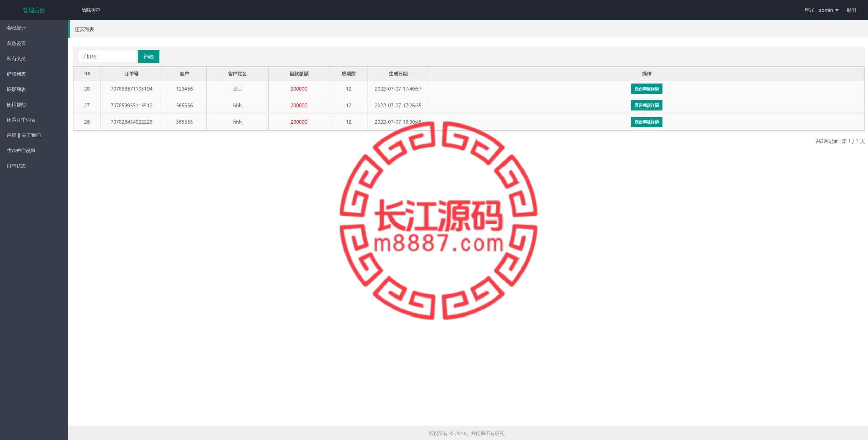Click customer name 张三

237,89
